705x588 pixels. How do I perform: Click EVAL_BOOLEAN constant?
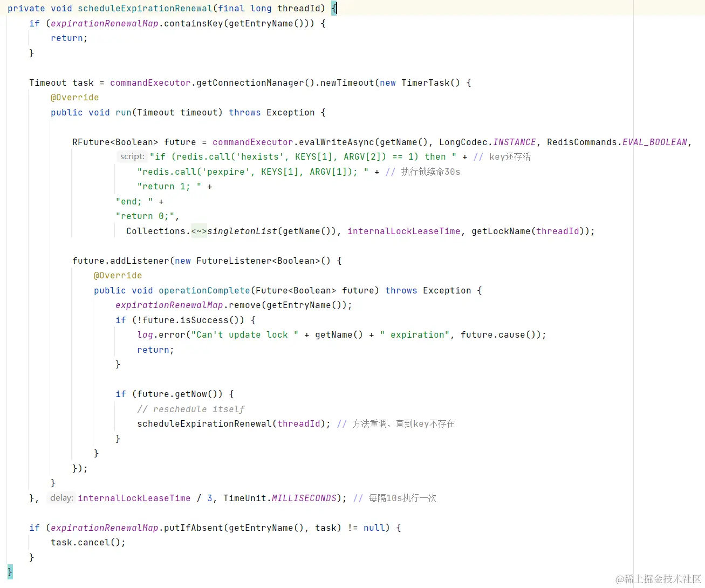click(655, 142)
